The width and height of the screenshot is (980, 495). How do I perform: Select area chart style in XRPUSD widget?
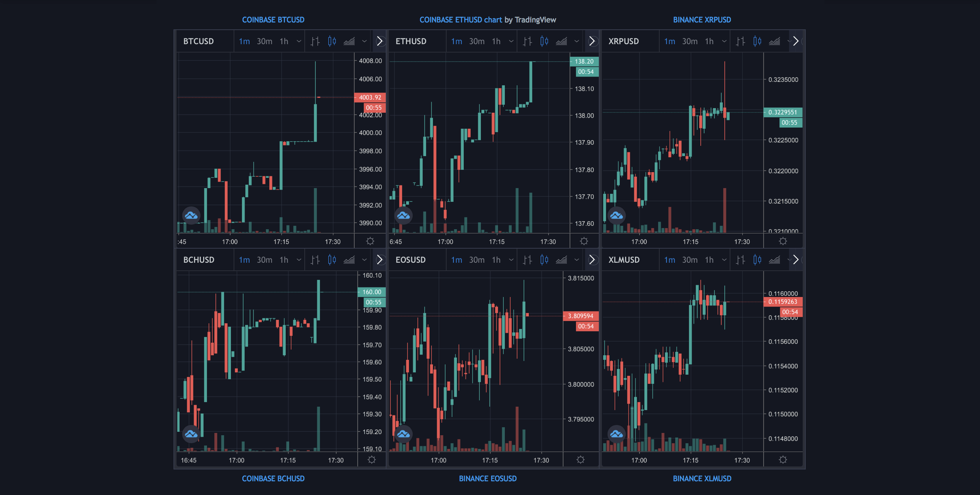click(774, 41)
